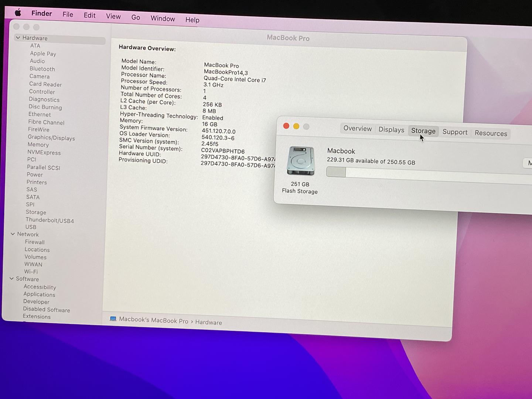The width and height of the screenshot is (532, 399).
Task: Select Thunderbolt/USB4 in the sidebar
Action: point(50,220)
